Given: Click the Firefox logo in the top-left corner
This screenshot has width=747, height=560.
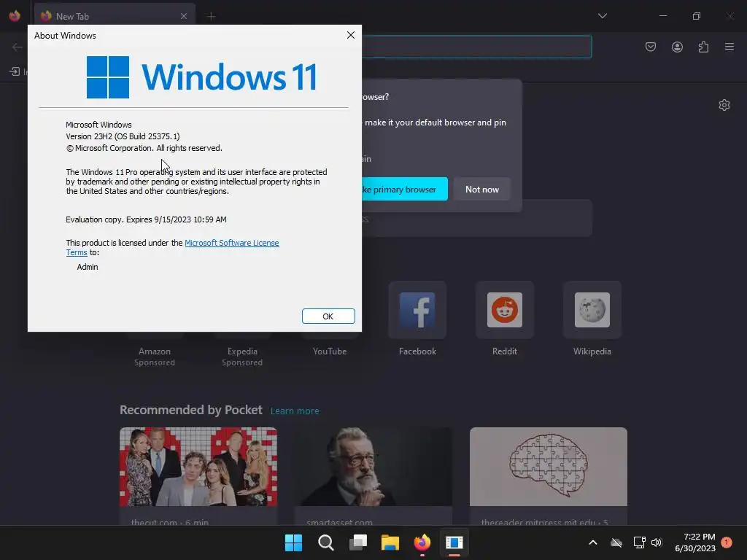Looking at the screenshot, I should coord(15,16).
